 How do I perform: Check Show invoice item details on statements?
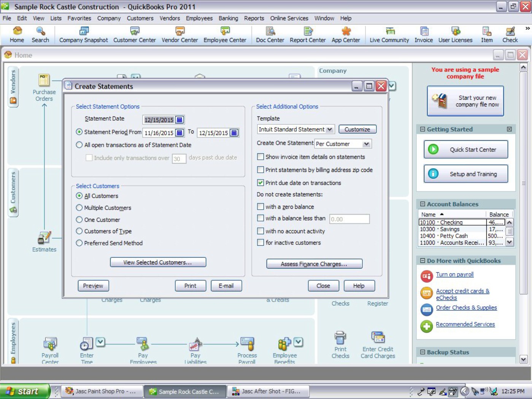click(x=260, y=157)
